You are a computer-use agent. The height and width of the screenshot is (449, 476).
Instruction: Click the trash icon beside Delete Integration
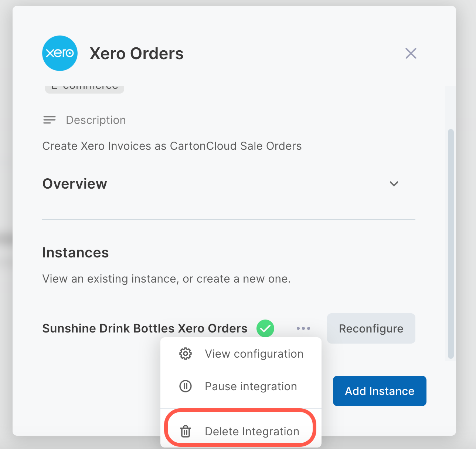tap(185, 431)
